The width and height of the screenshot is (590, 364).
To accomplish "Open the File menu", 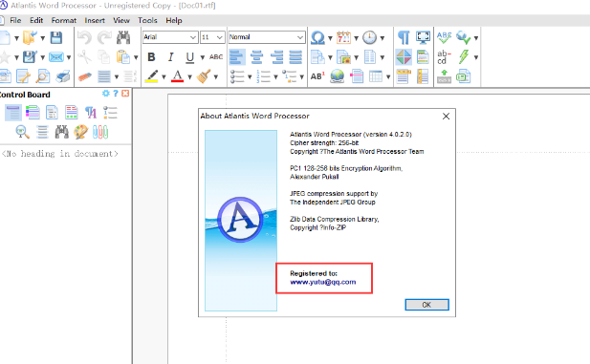I will [15, 20].
